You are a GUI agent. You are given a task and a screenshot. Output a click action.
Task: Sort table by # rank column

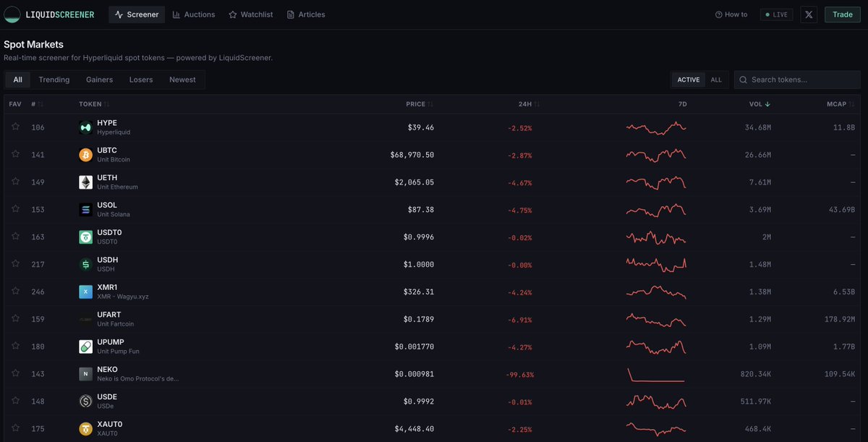(38, 104)
